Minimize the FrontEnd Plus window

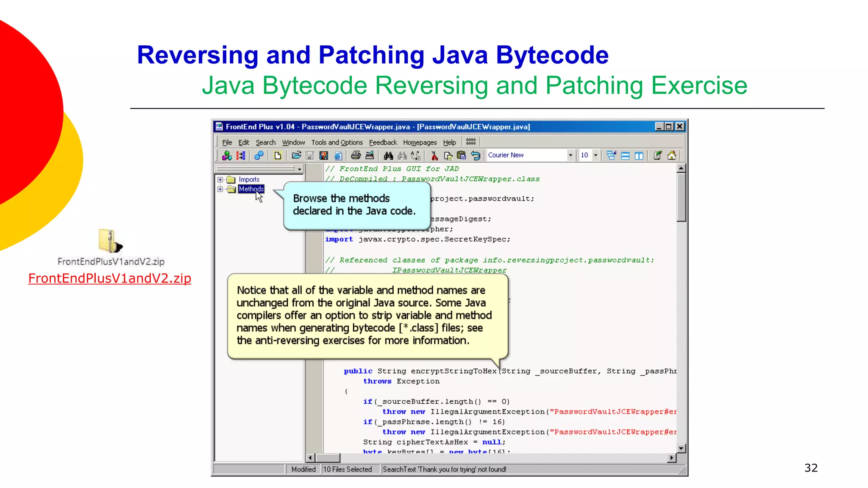click(x=659, y=127)
